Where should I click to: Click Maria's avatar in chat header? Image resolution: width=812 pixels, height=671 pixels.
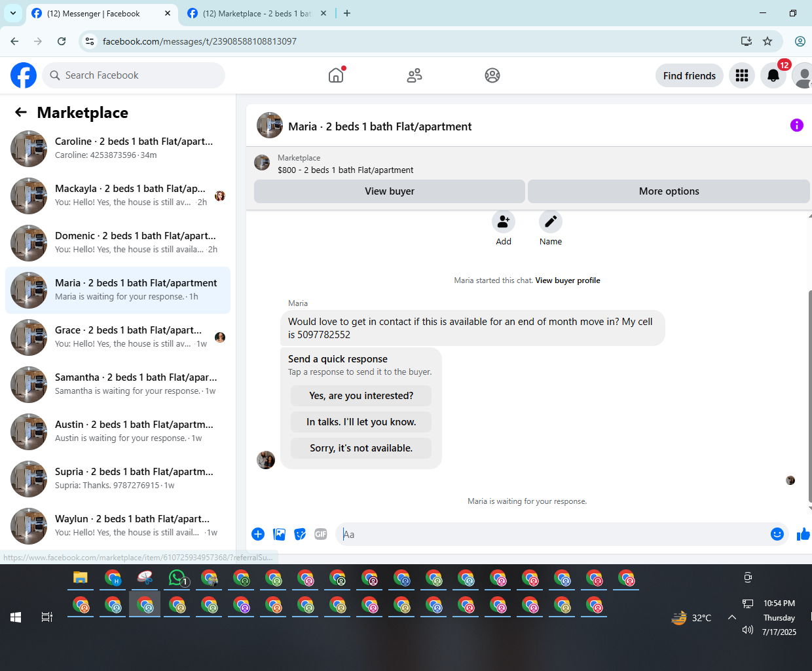(x=270, y=125)
